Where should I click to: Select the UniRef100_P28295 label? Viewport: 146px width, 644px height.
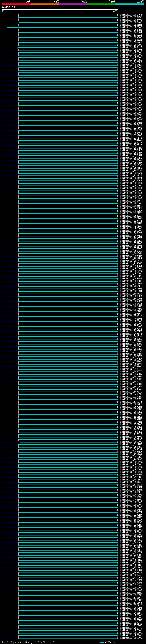(131, 522)
